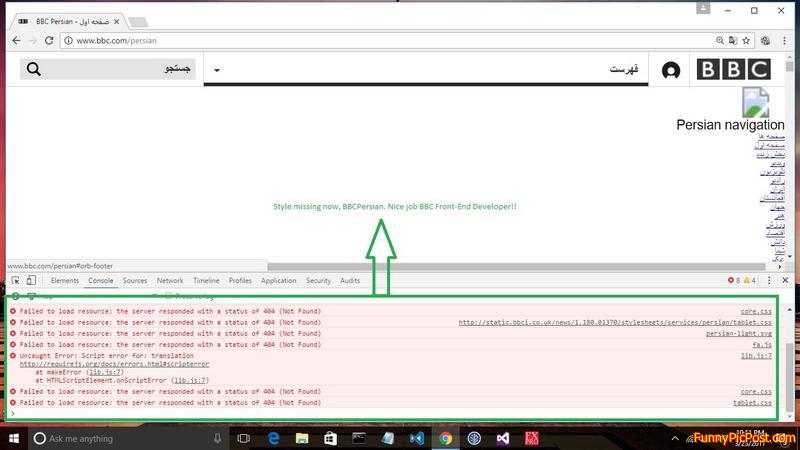This screenshot has height=450, width=800.
Task: Open Chrome's three-dot menu
Action: tap(784, 40)
